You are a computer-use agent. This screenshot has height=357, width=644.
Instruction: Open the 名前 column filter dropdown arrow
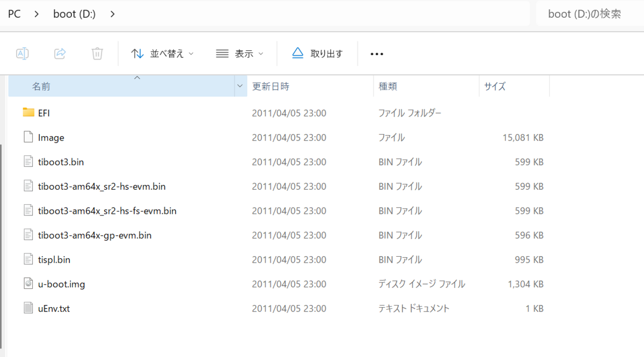point(240,86)
